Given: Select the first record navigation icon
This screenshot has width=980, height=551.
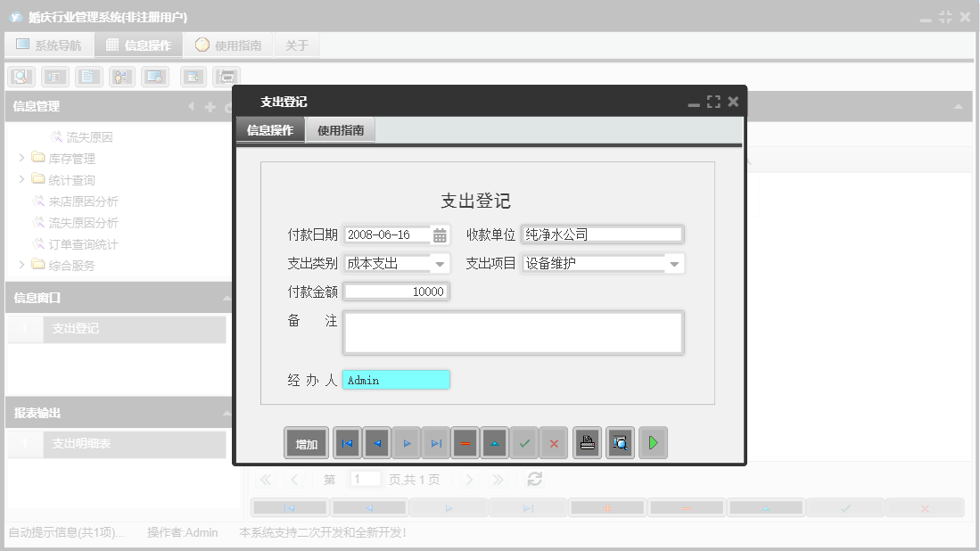Looking at the screenshot, I should [x=347, y=442].
